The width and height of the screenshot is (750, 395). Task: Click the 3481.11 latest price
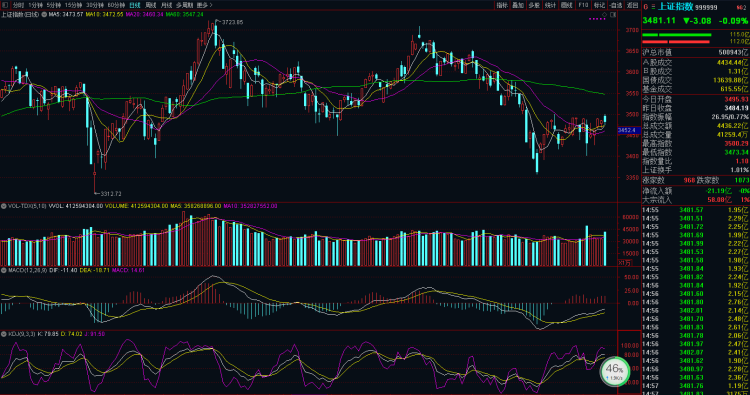(x=659, y=21)
